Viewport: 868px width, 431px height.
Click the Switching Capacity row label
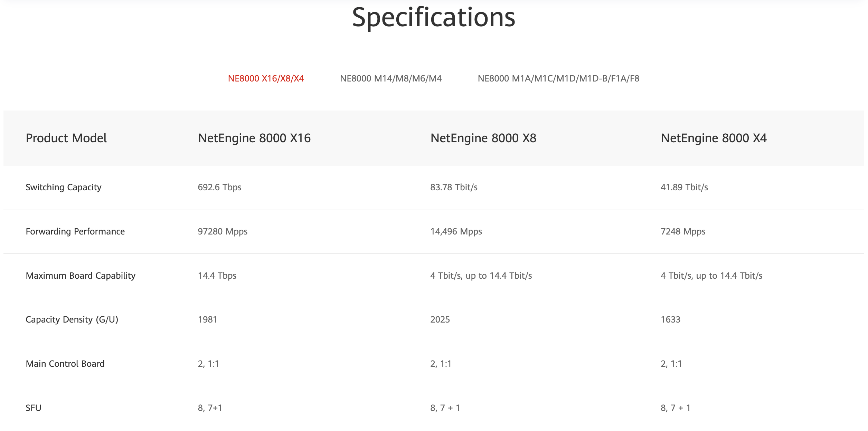coord(64,187)
